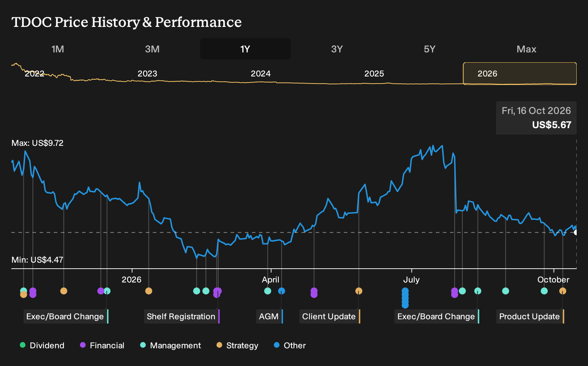
Task: Click the "July" axis label
Action: (x=411, y=280)
